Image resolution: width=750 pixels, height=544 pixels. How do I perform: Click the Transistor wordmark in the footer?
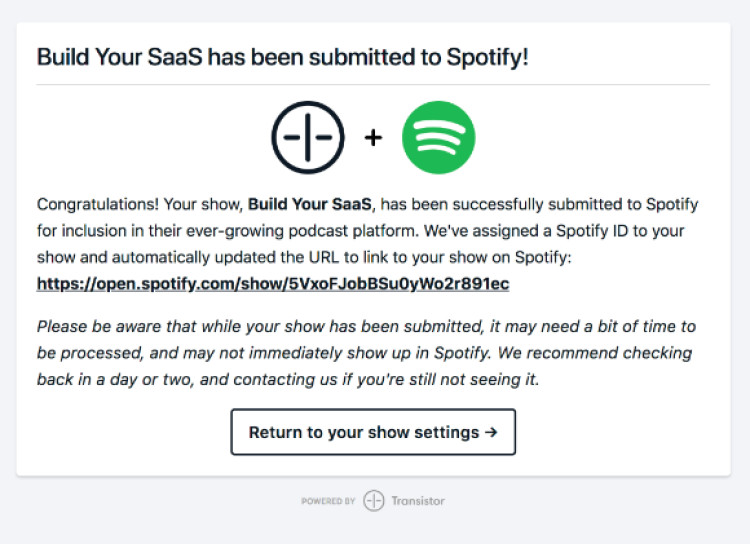coord(418,501)
